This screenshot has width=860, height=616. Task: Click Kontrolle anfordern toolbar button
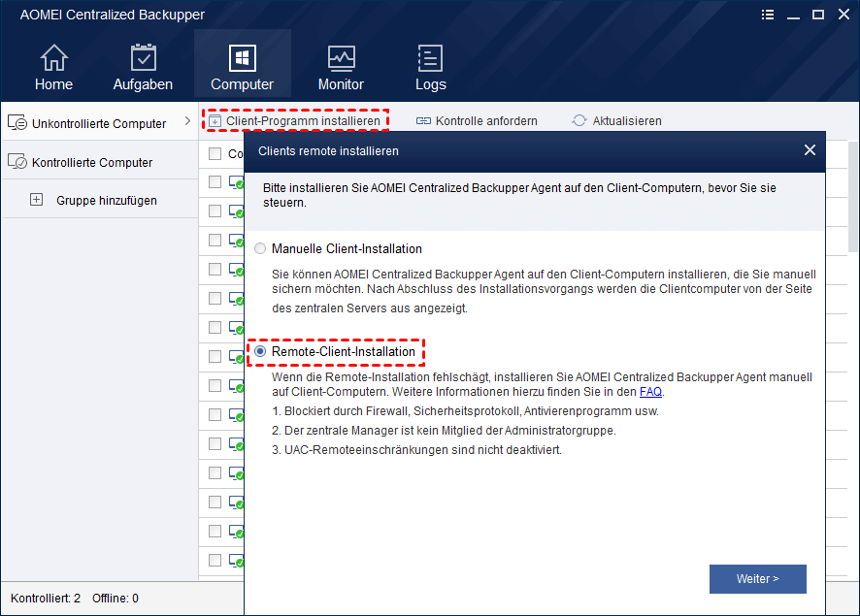[477, 121]
